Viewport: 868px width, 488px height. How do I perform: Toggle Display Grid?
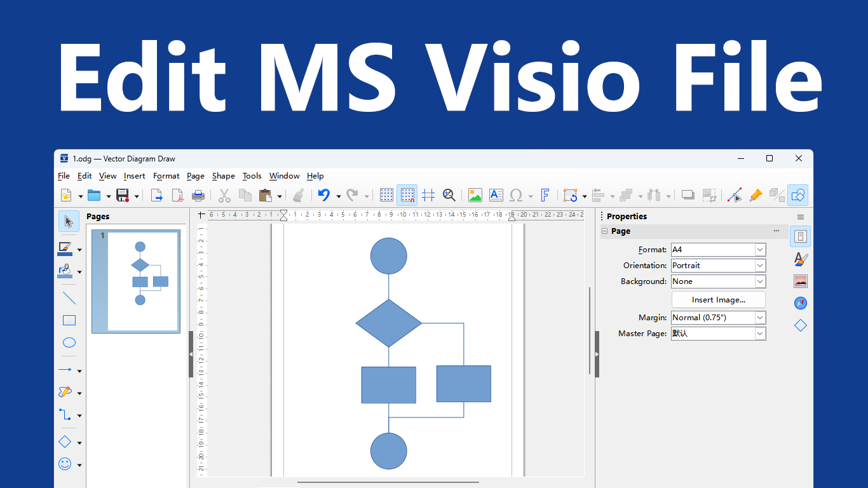click(x=386, y=196)
